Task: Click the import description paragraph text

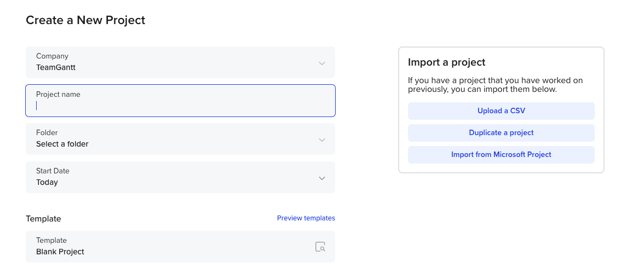Action: tap(495, 85)
